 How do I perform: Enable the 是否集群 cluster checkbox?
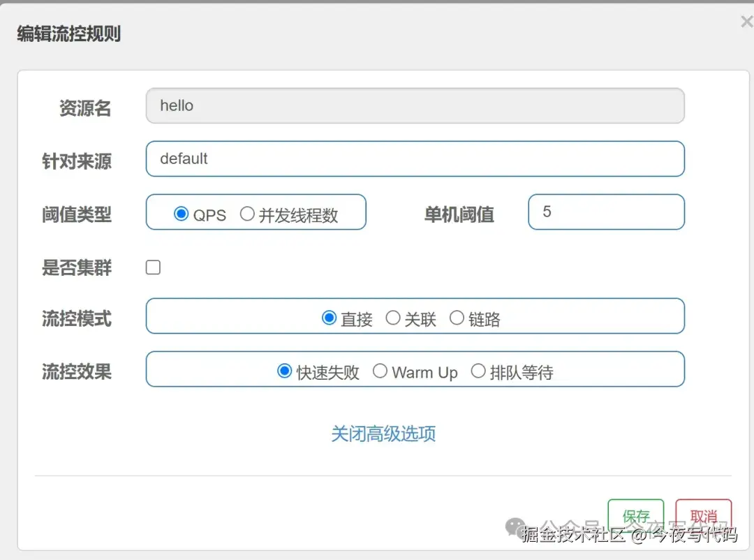pos(152,267)
